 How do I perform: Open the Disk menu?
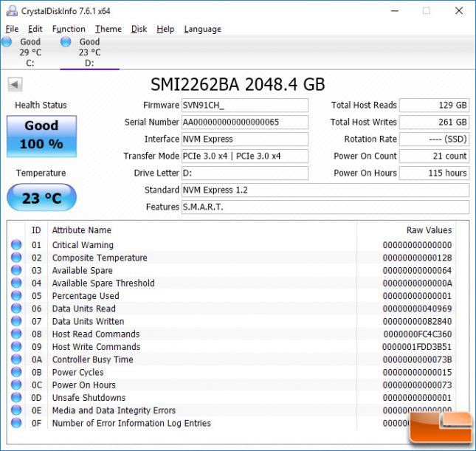[139, 29]
